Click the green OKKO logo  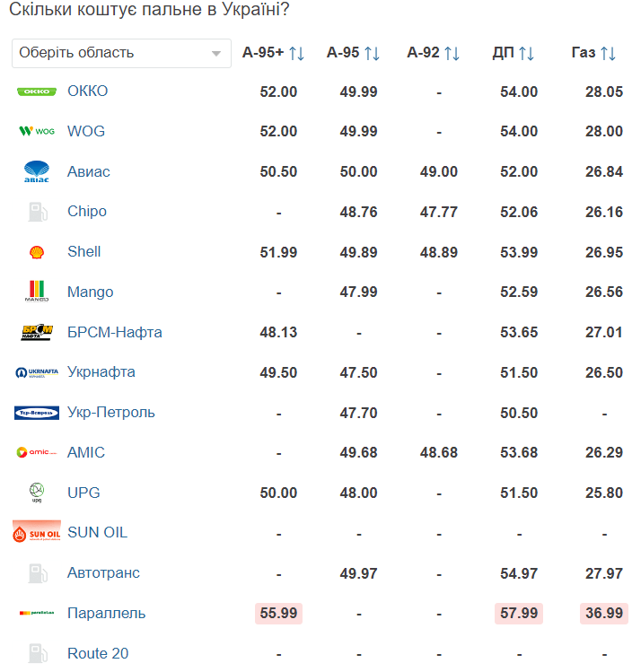point(37,92)
